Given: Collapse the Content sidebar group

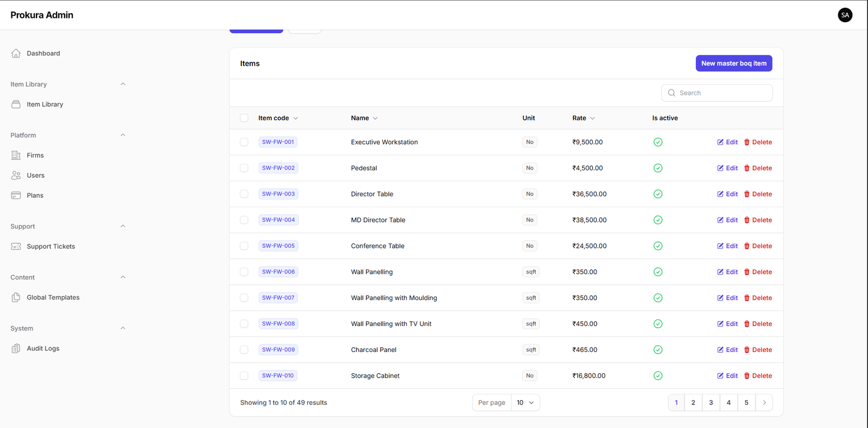Looking at the screenshot, I should pyautogui.click(x=123, y=277).
